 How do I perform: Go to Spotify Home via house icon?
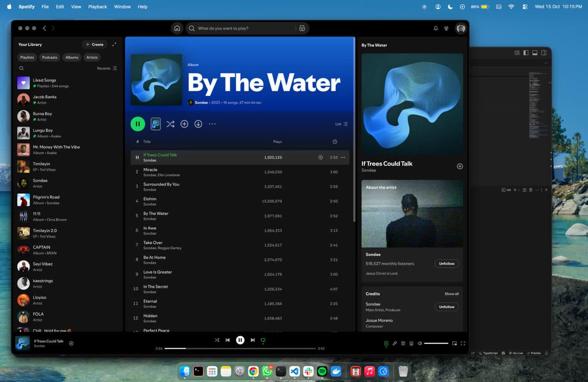(x=177, y=28)
